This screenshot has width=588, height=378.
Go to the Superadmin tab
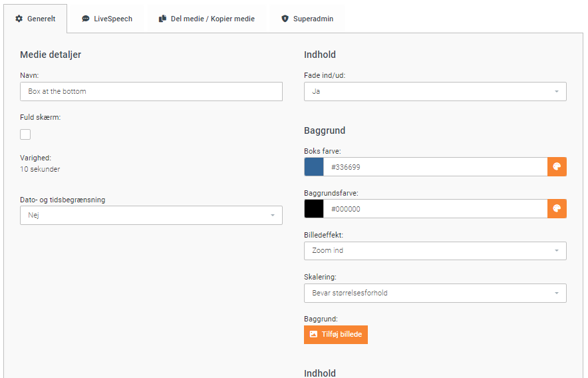pyautogui.click(x=306, y=19)
